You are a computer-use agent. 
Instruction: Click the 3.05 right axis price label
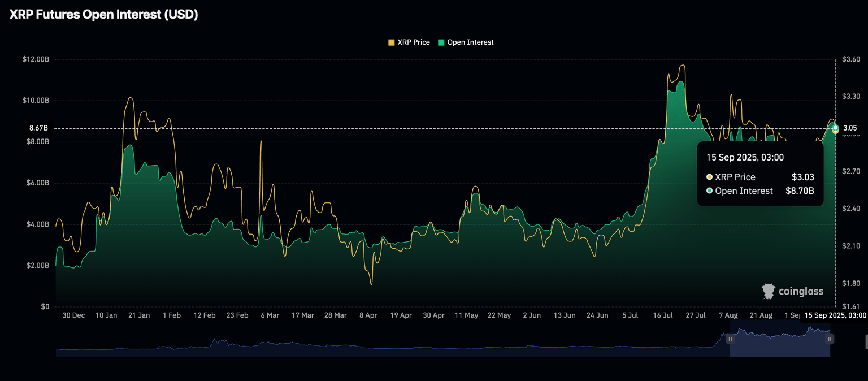[850, 128]
